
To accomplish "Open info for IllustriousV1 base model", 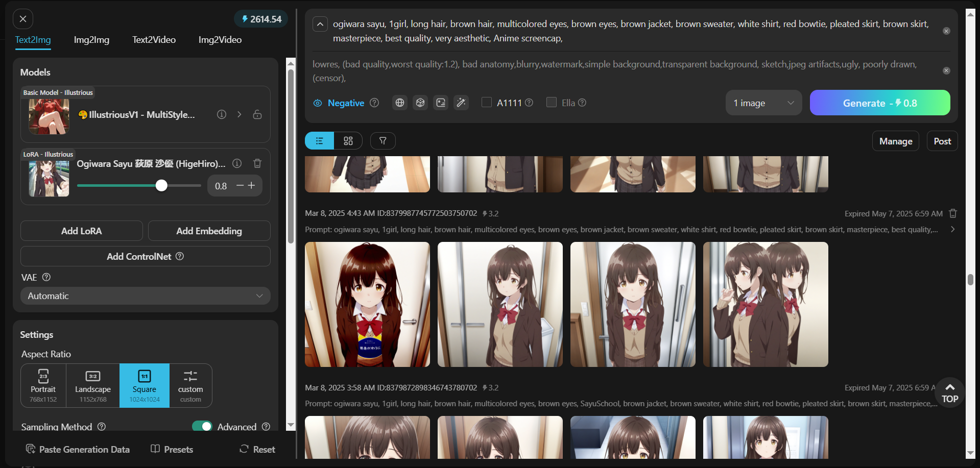I will tap(222, 114).
